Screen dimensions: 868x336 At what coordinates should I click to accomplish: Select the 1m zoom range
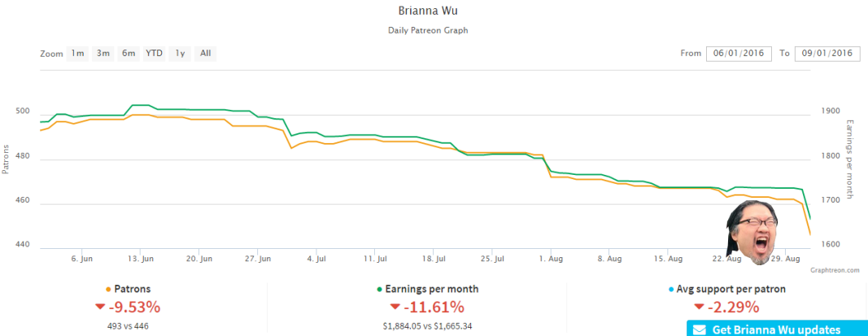click(x=77, y=54)
